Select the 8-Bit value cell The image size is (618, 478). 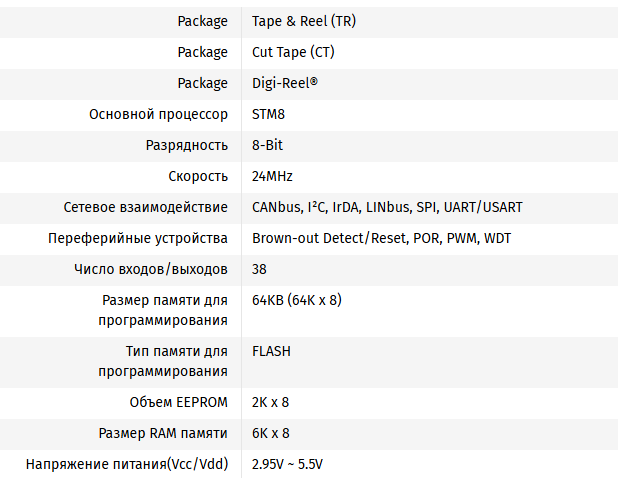[268, 145]
